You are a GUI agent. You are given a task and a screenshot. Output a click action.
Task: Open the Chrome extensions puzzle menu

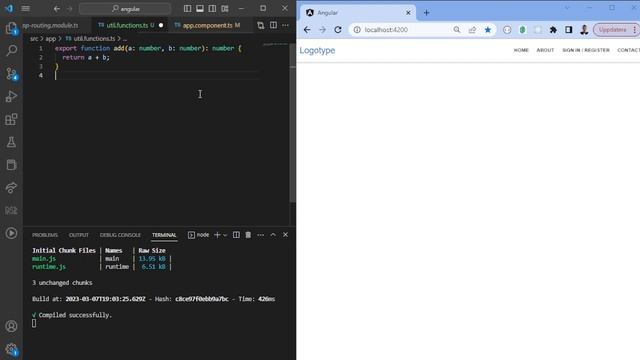pos(553,30)
